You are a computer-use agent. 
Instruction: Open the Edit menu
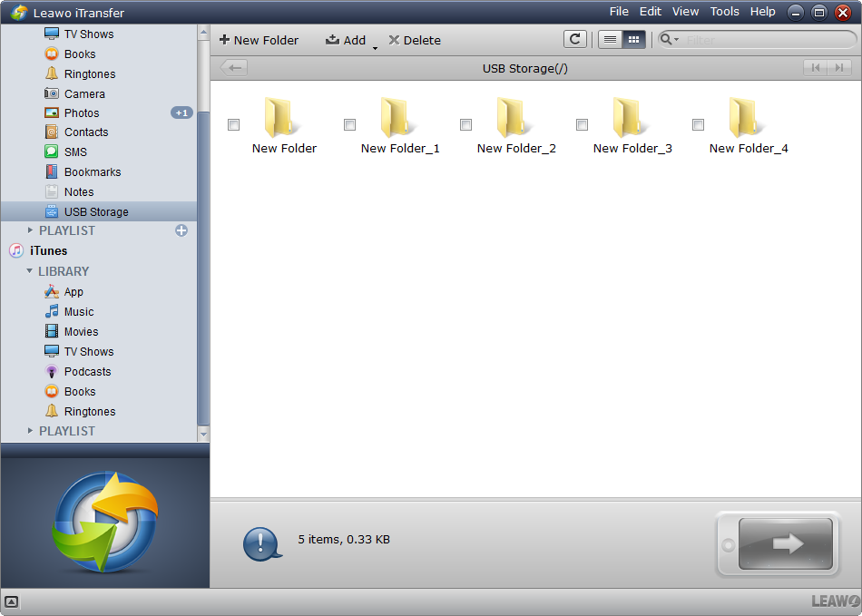pos(650,12)
